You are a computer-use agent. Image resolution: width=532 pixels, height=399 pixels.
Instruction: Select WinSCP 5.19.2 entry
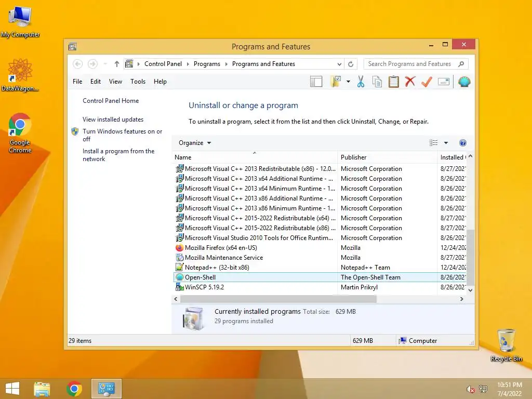point(320,287)
